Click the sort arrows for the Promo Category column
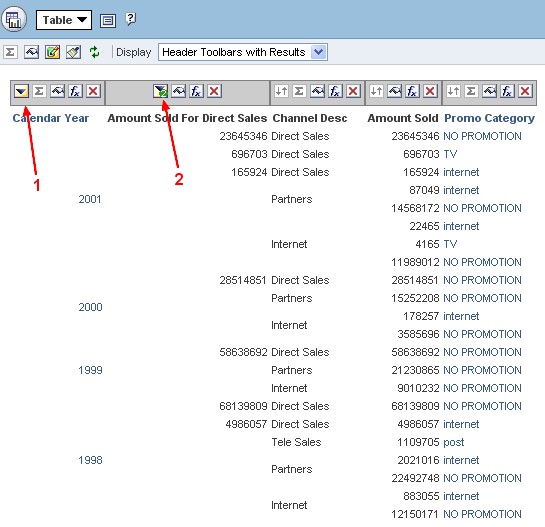 [x=453, y=91]
